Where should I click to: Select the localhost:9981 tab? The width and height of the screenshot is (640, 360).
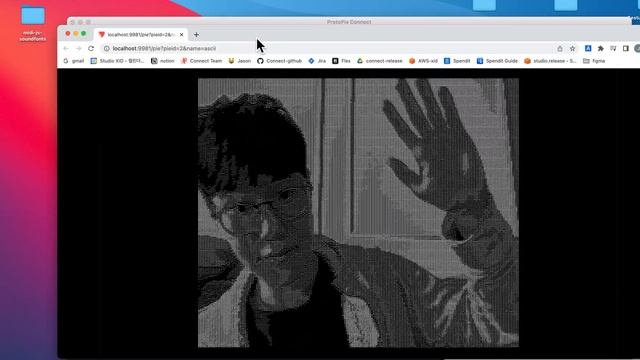(141, 35)
